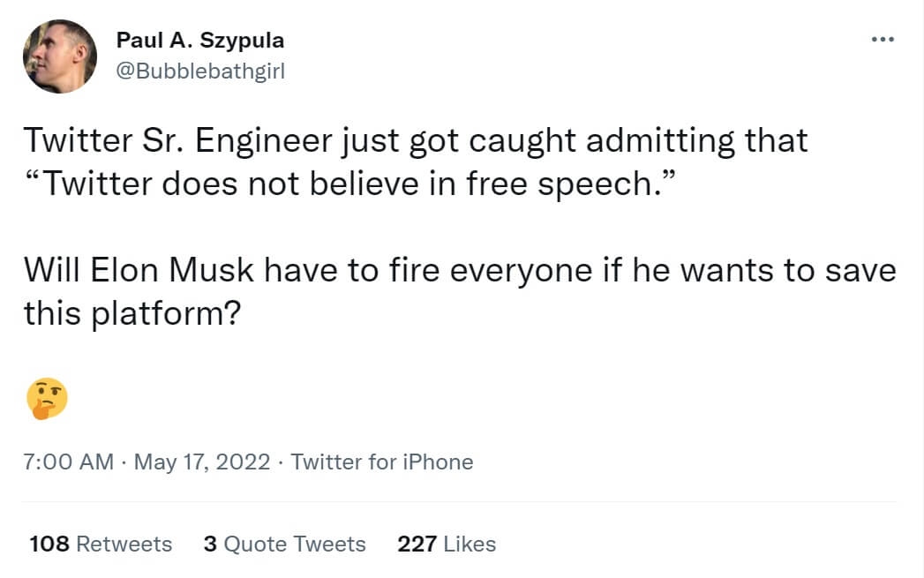Click the phrase "just got caught admitting"
Viewport: 924px width, 578px height.
point(477,140)
